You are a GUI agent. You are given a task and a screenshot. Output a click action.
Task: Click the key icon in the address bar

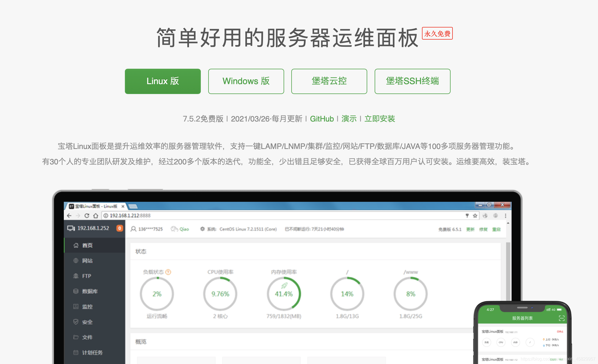tap(467, 216)
